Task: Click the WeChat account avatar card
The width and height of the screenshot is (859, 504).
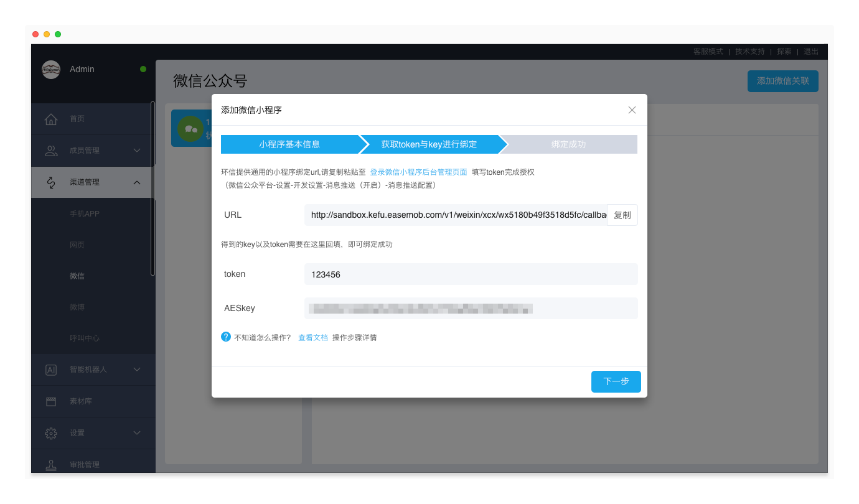Action: pyautogui.click(x=191, y=129)
